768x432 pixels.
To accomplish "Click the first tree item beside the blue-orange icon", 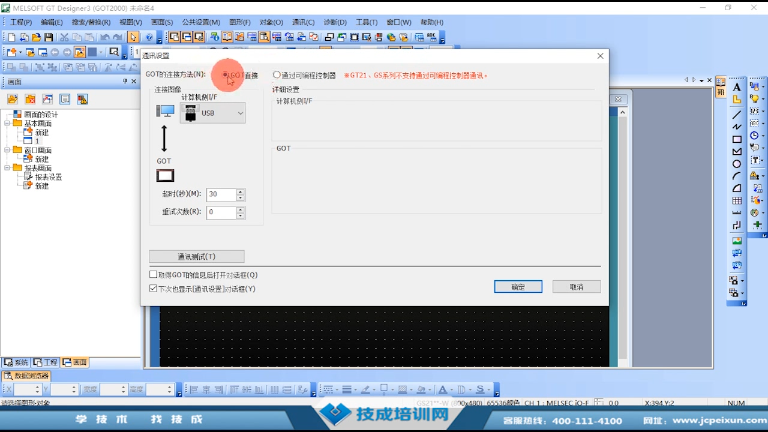I will [41, 114].
